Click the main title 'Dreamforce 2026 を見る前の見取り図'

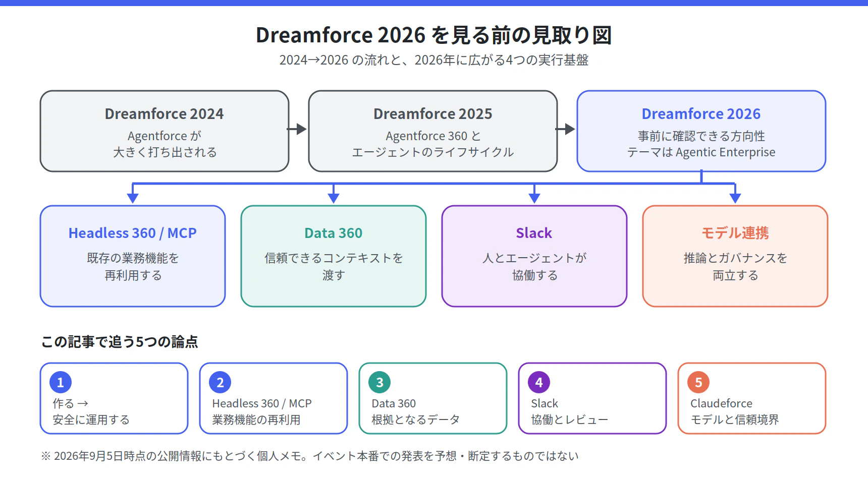434,35
